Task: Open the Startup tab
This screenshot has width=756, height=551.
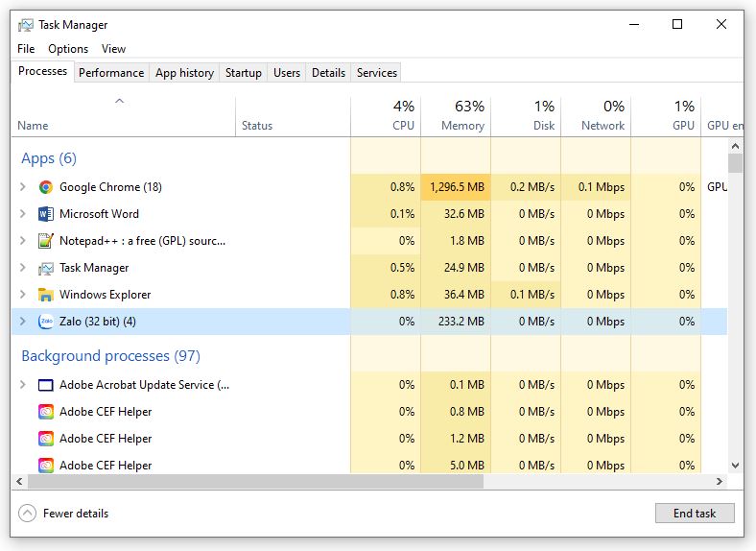Action: coord(243,73)
